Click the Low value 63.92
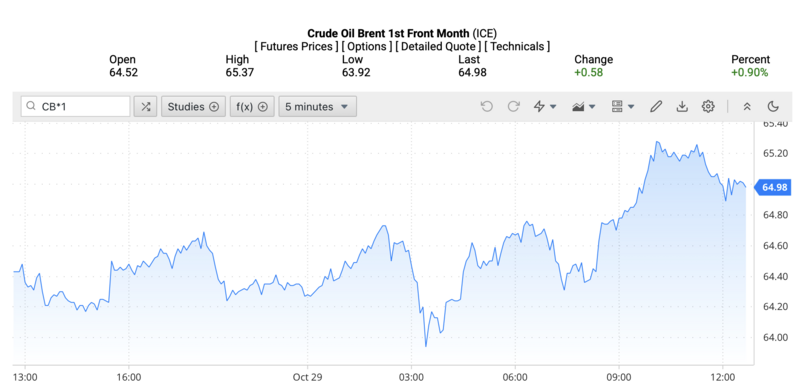The width and height of the screenshot is (800, 383). click(356, 72)
